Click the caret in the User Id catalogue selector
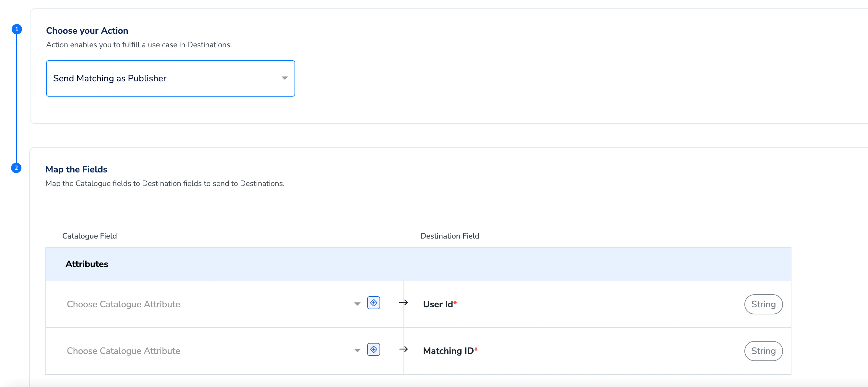868x387 pixels. [357, 304]
